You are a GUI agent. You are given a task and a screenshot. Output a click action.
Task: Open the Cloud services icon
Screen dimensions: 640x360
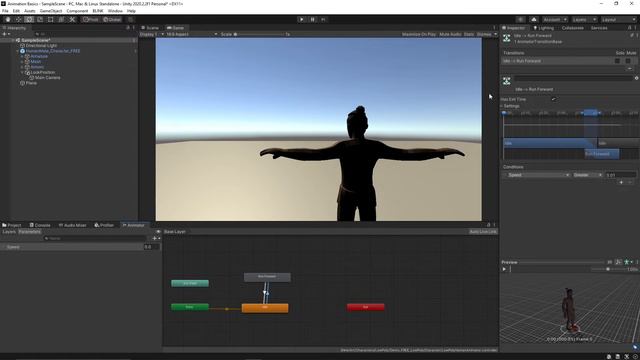click(x=533, y=20)
